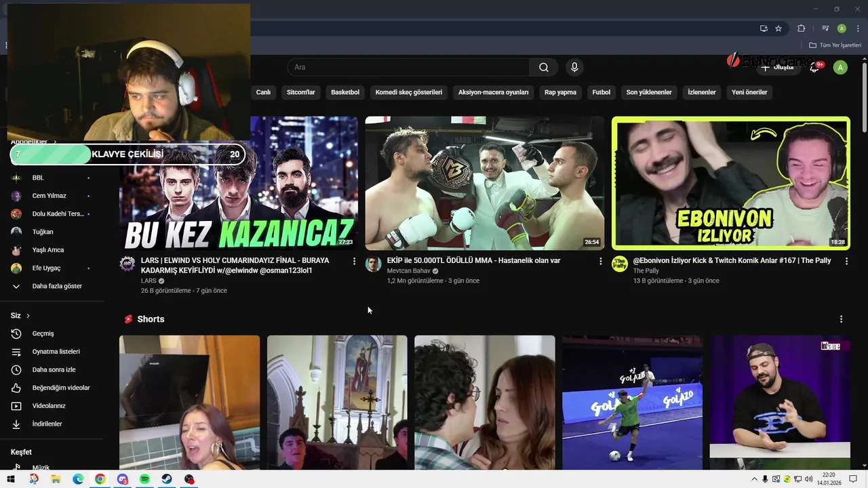Open Mevtcan Bahav channel link
The image size is (868, 488).
coord(409,270)
